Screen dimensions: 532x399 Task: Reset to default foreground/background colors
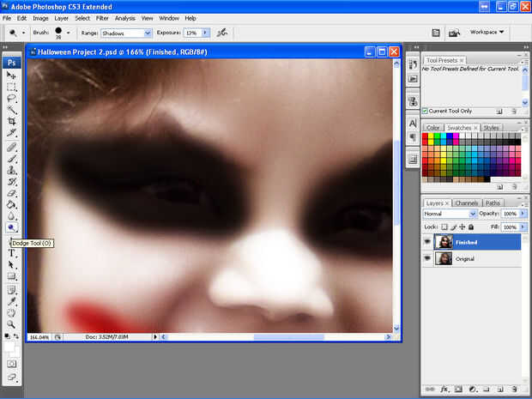pos(7,336)
